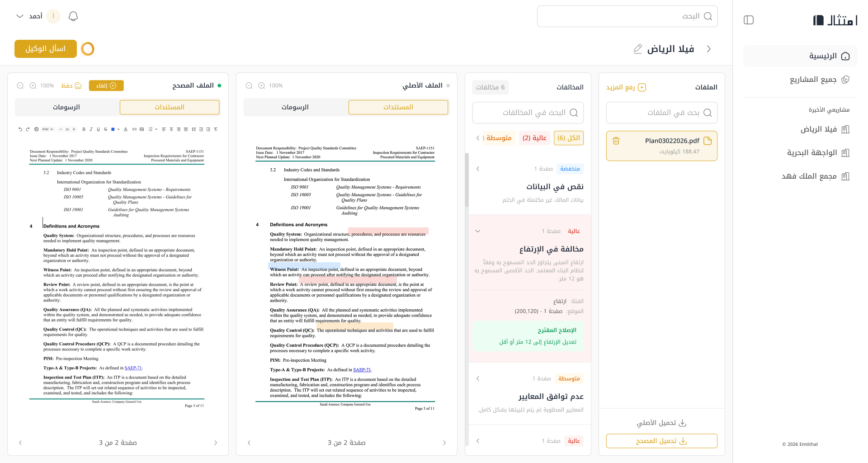Delete the Plan03022026.pdf file with the trash icon

tap(616, 141)
